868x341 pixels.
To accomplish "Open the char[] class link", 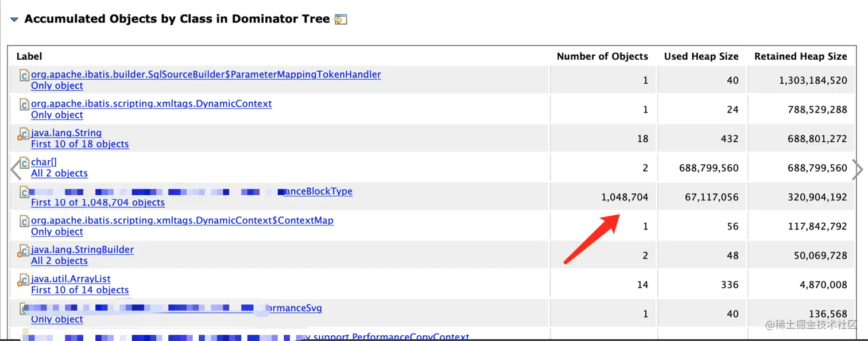I will point(44,162).
